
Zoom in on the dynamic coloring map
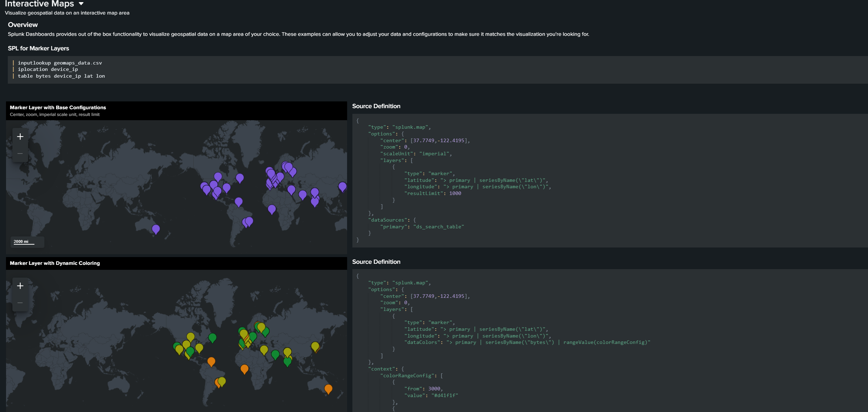pos(20,285)
